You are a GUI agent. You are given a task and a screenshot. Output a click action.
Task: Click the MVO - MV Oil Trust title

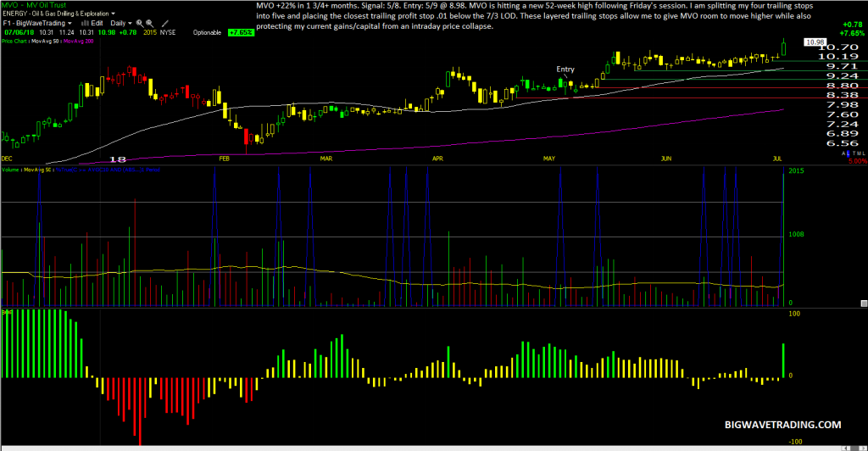click(34, 5)
